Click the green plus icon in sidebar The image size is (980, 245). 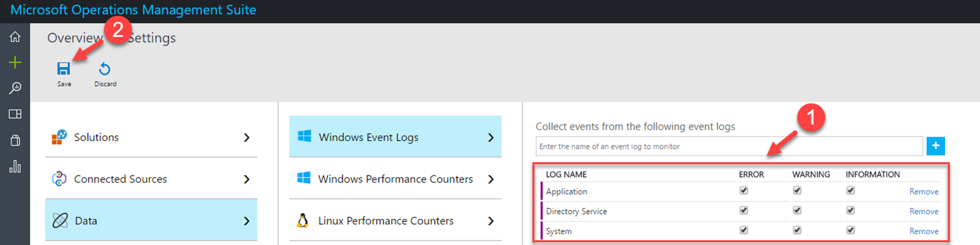click(x=15, y=62)
